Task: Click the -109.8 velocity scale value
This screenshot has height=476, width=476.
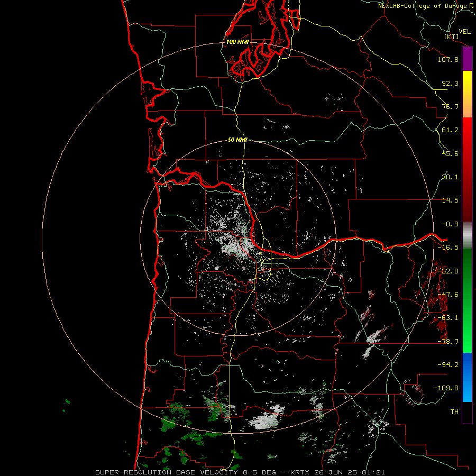Action: (446, 388)
